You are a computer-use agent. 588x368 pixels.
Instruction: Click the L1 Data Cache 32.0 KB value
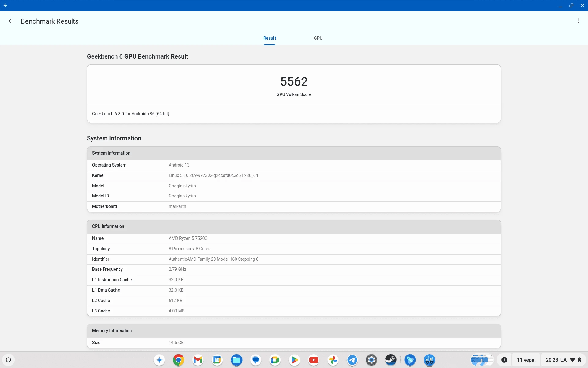click(x=176, y=290)
